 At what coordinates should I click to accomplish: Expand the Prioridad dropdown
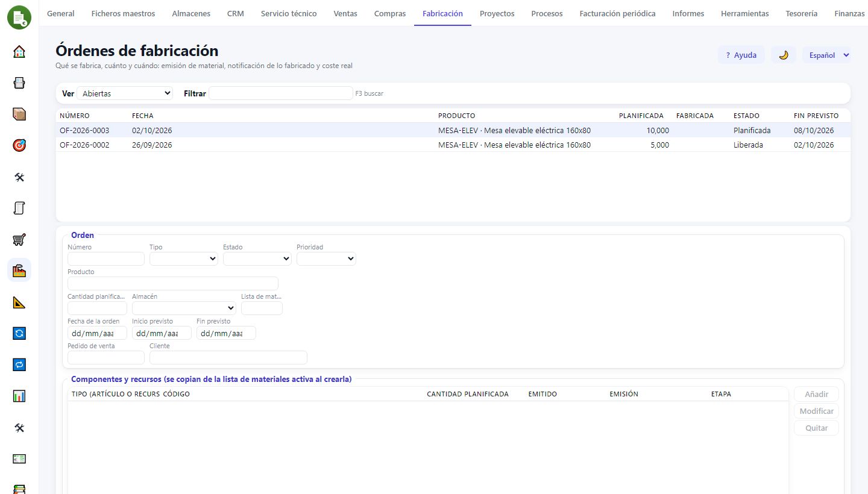coord(326,258)
